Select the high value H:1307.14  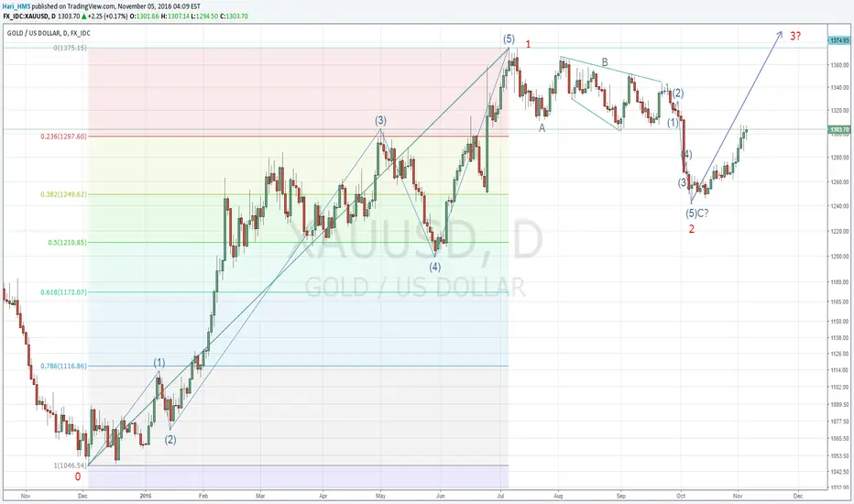point(175,16)
